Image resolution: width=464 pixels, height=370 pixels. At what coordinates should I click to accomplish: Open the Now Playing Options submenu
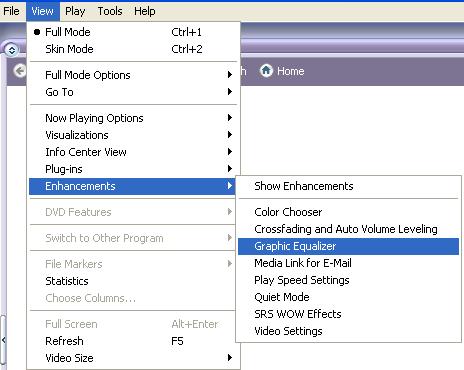(133, 118)
